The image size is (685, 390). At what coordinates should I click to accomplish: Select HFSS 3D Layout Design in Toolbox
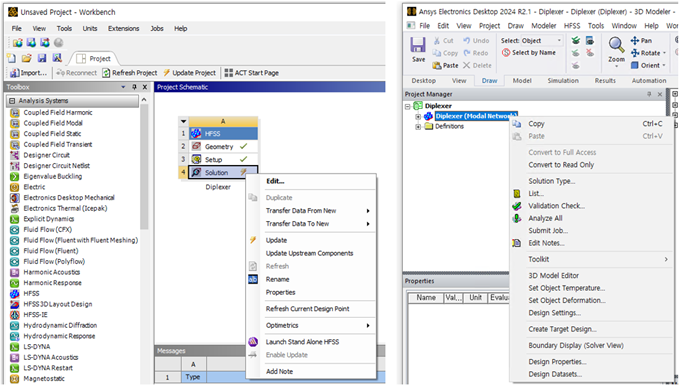[58, 304]
